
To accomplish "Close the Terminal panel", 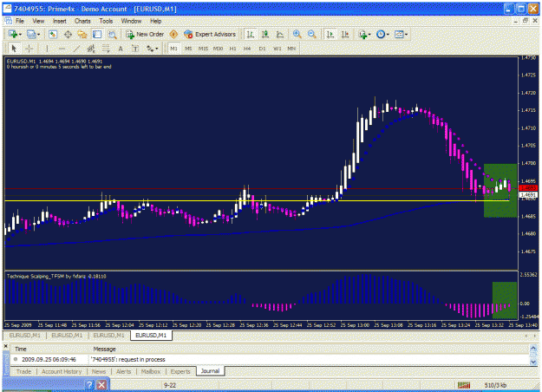I will pos(5,346).
